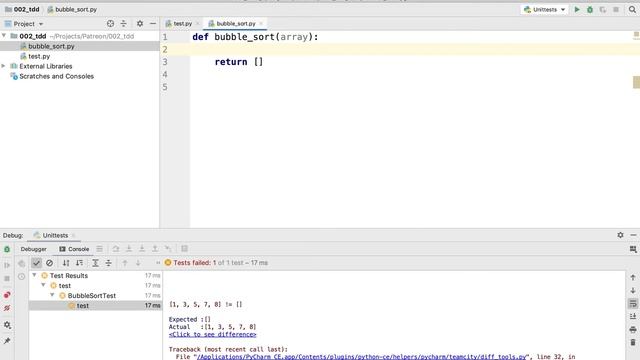640x360 pixels.
Task: Jump to next failed test arrow
Action: point(138,263)
